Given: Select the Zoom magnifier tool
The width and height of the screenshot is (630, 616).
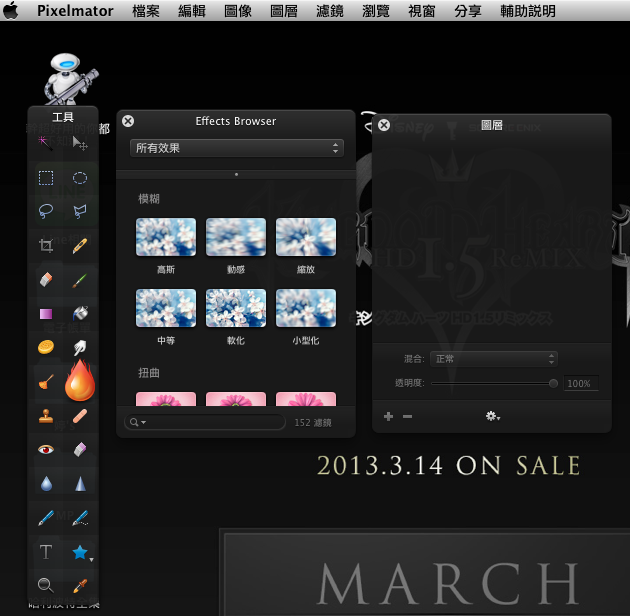Looking at the screenshot, I should click(x=45, y=585).
